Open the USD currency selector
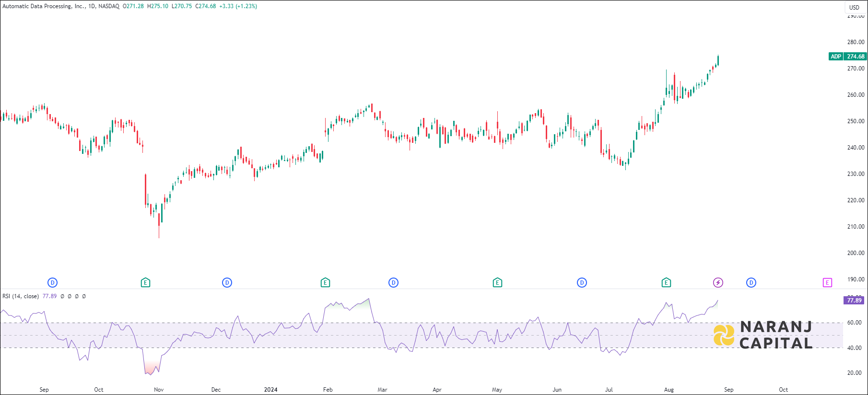This screenshot has width=868, height=395. point(855,7)
